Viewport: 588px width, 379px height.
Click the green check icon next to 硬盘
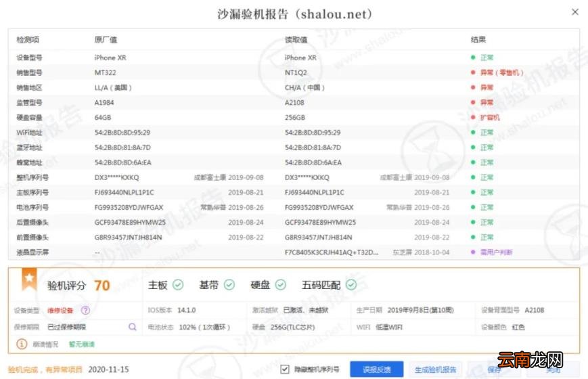tap(281, 285)
